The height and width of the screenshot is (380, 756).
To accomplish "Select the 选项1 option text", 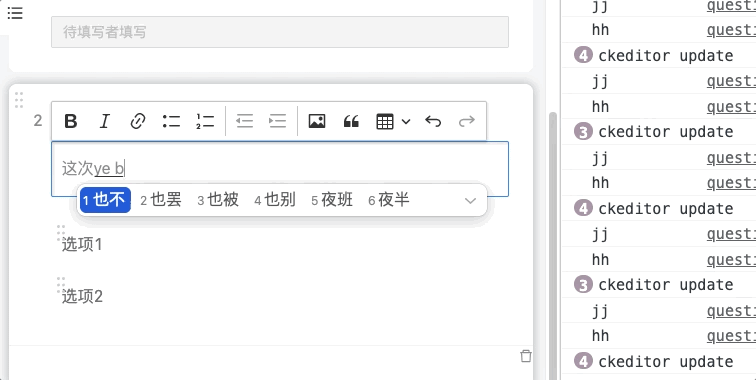I will tap(82, 245).
